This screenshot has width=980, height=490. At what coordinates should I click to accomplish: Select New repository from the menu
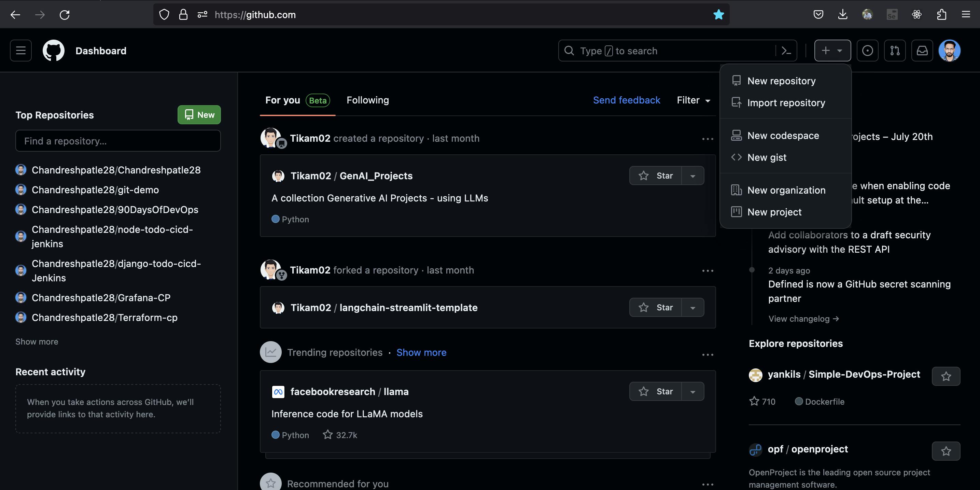[785, 81]
